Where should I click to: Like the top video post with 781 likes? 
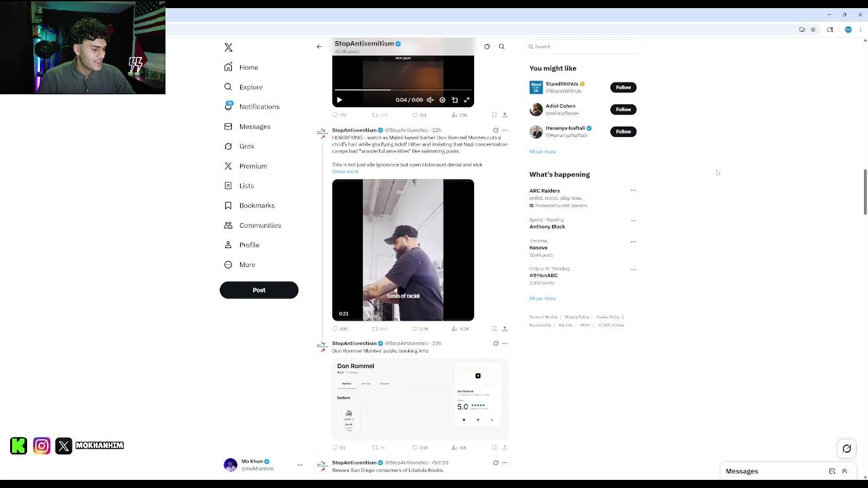pos(419,115)
